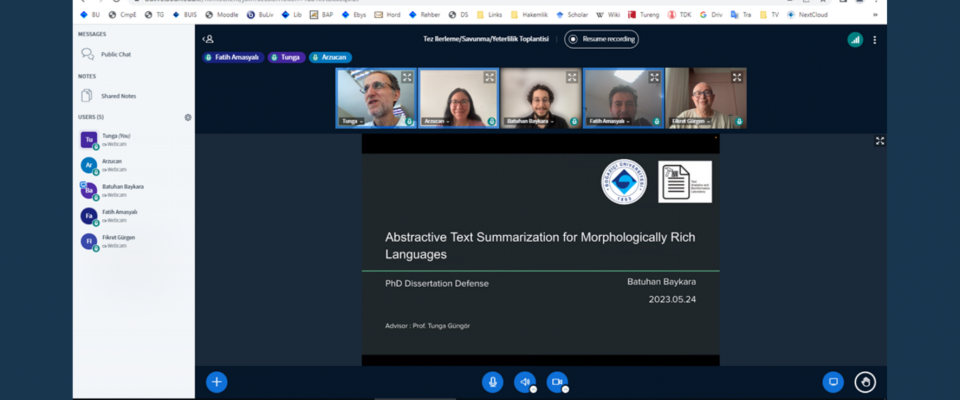
Task: Open the Moodle bookmark
Action: [x=222, y=15]
